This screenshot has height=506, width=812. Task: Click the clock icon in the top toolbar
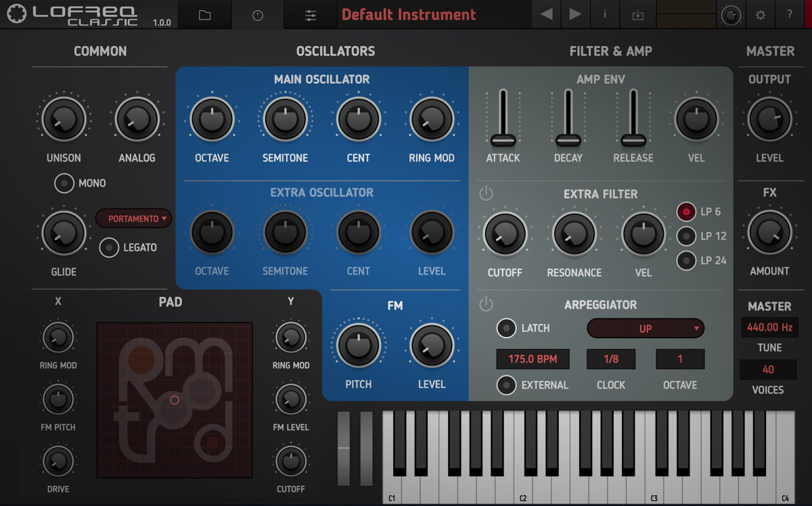click(x=257, y=14)
